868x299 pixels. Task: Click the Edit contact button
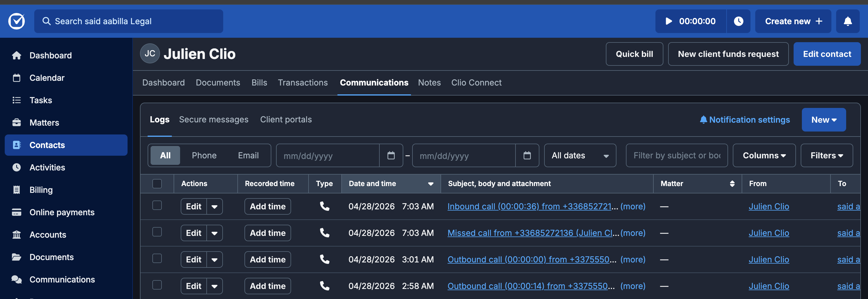coord(827,54)
